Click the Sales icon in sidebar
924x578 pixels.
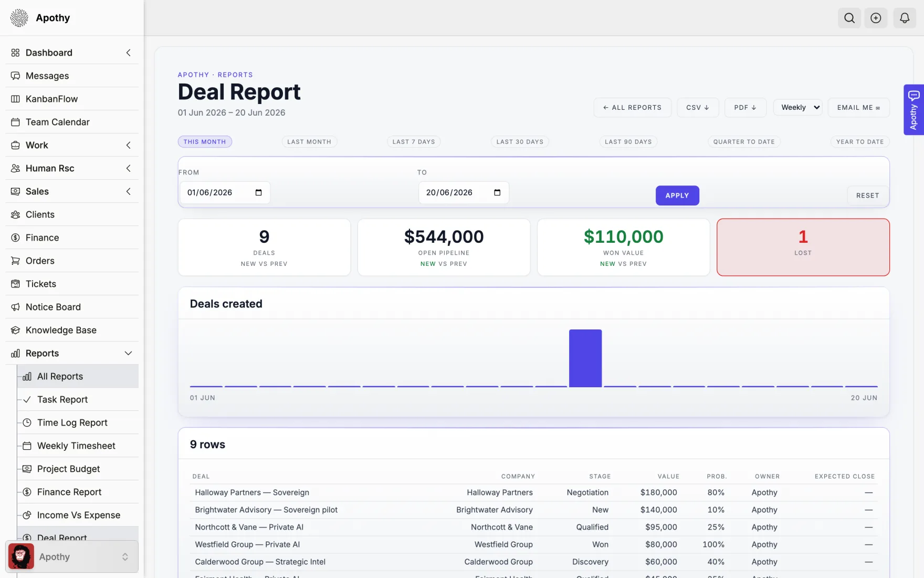coord(15,191)
